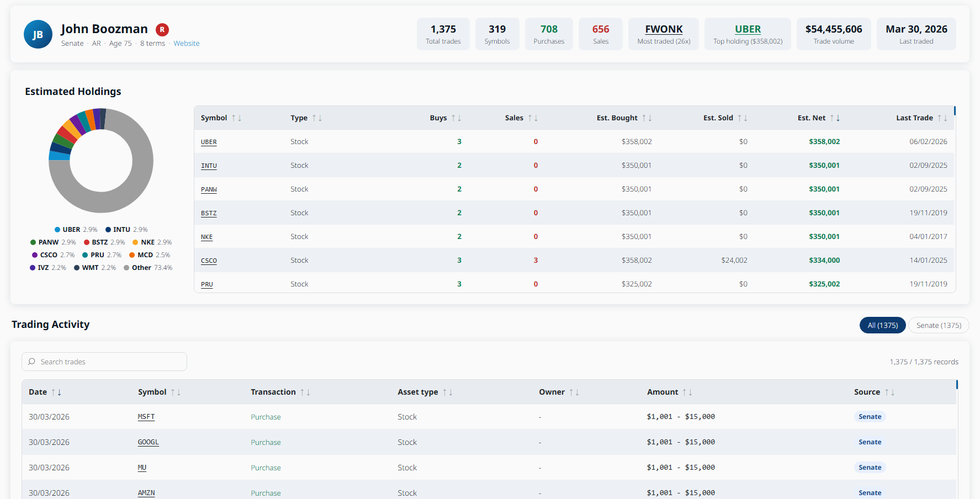Click UBER's $358,002 Est. Net value
980x499 pixels.
(824, 142)
